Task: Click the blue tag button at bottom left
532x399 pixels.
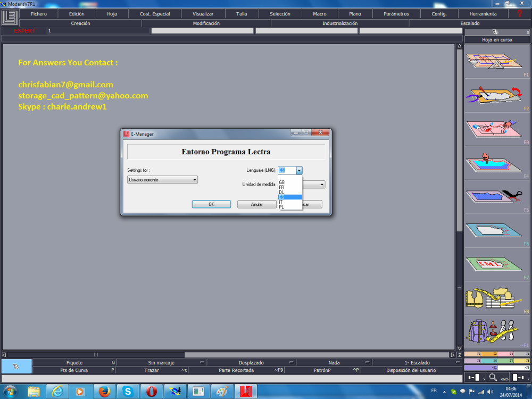Action: coord(16,366)
